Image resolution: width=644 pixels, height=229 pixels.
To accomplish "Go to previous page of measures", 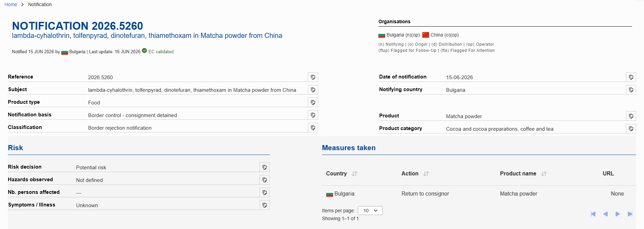I will point(606,214).
